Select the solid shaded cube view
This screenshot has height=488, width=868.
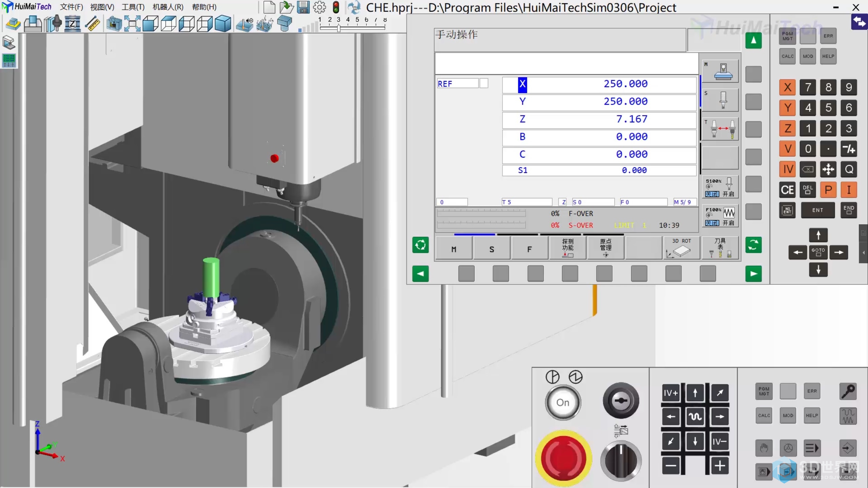click(223, 24)
